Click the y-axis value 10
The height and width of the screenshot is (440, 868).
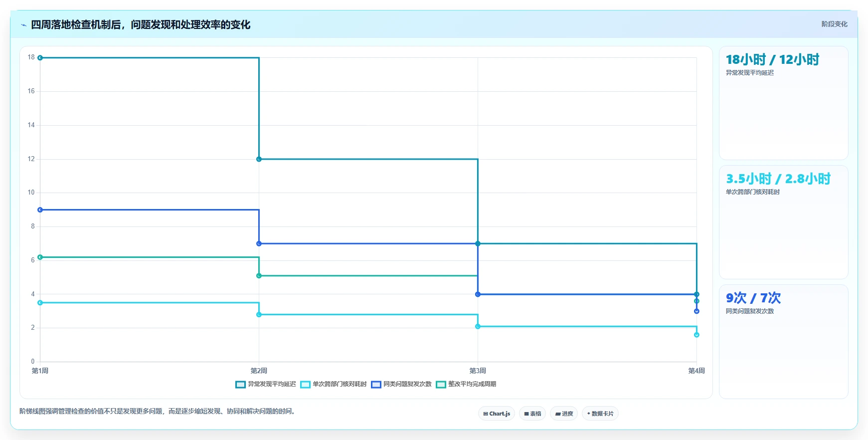click(x=31, y=193)
